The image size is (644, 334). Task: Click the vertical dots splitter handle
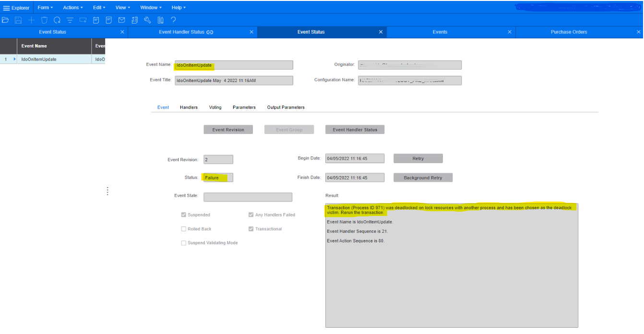point(107,191)
